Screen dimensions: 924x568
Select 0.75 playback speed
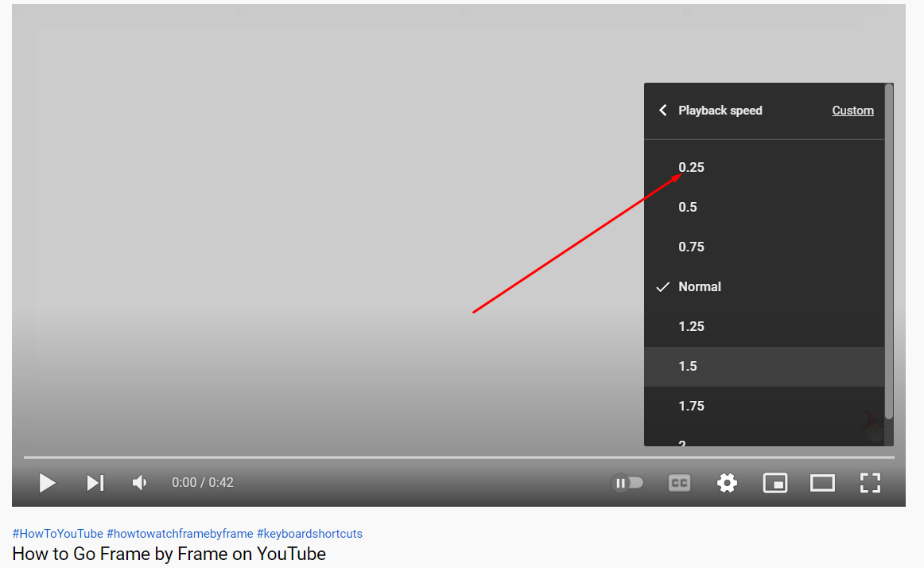[764, 247]
